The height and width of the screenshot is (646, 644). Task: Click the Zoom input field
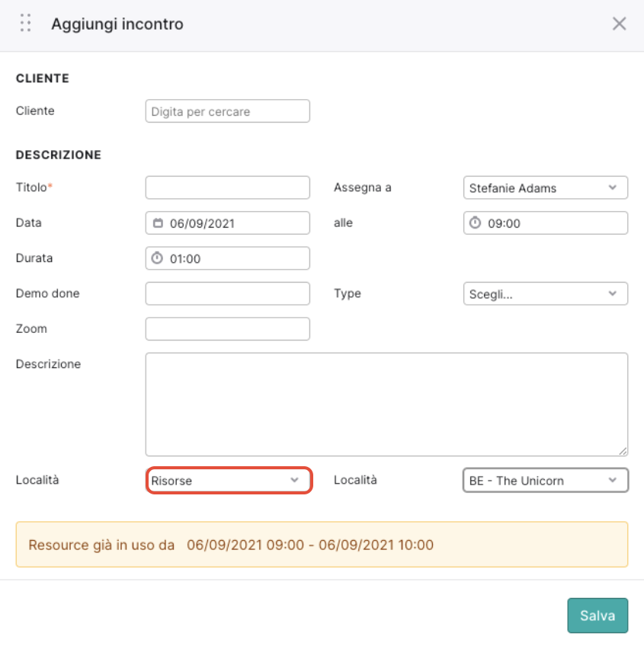pyautogui.click(x=228, y=329)
